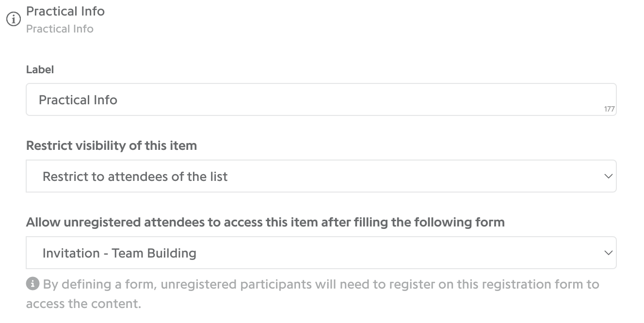The height and width of the screenshot is (323, 644).
Task: Click the 177 character counter
Action: (610, 109)
